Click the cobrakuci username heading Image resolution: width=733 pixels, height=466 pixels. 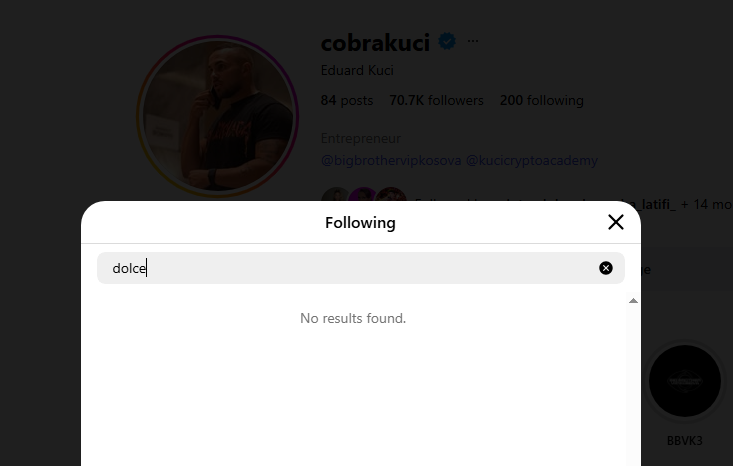click(375, 42)
